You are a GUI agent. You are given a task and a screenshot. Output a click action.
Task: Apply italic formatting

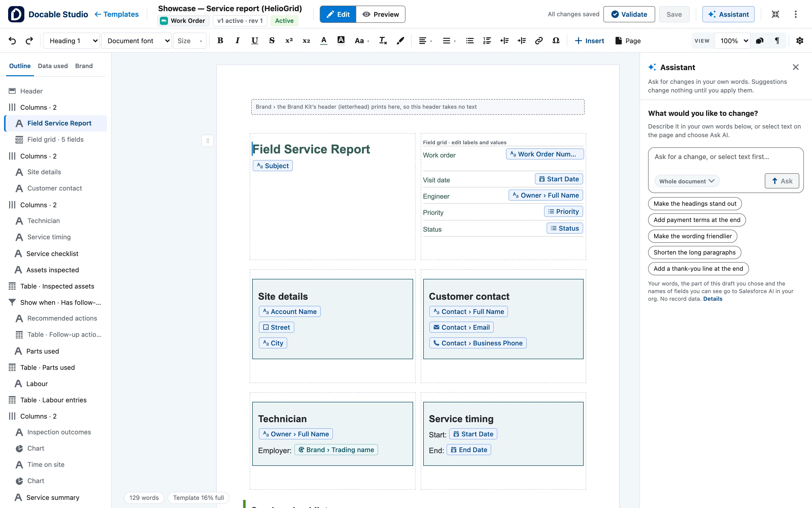coord(238,41)
